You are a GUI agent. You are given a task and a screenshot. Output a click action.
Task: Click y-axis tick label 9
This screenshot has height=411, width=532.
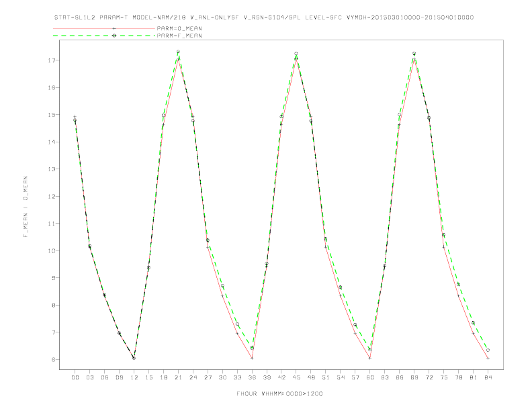coord(54,278)
